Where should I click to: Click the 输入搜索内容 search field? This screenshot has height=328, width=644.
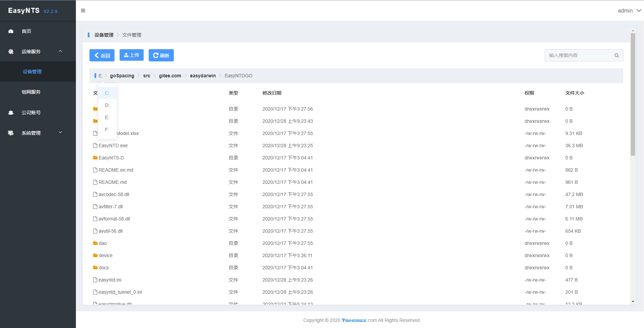584,55
